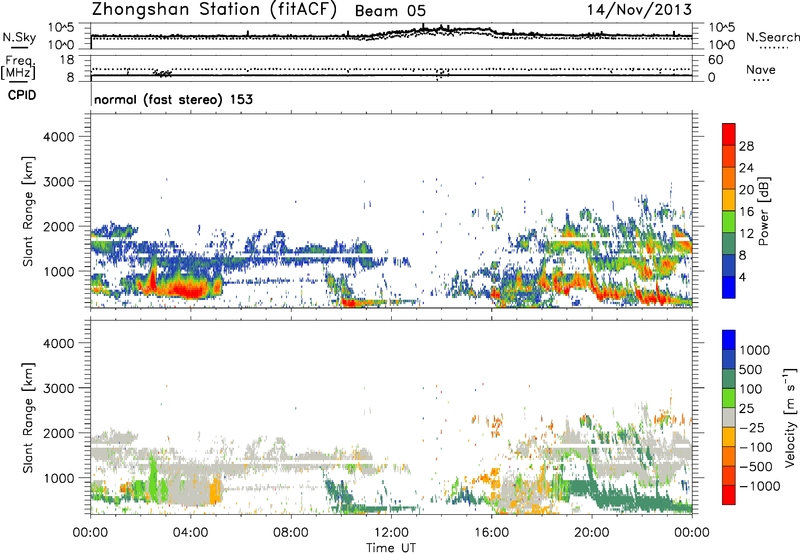This screenshot has width=800, height=554.
Task: Click the blue top segment of the Velocity color bar
Action: 729,340
